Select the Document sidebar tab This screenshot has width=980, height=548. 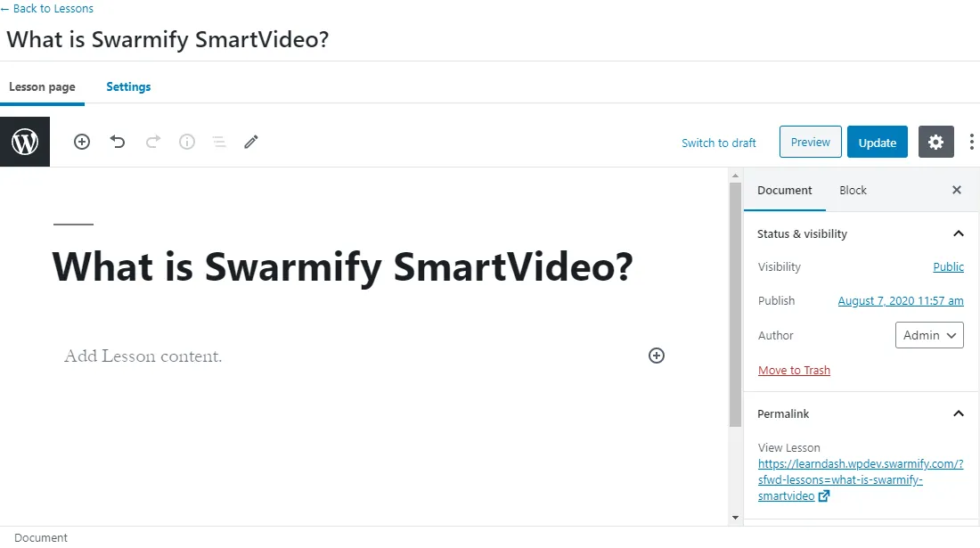(784, 190)
